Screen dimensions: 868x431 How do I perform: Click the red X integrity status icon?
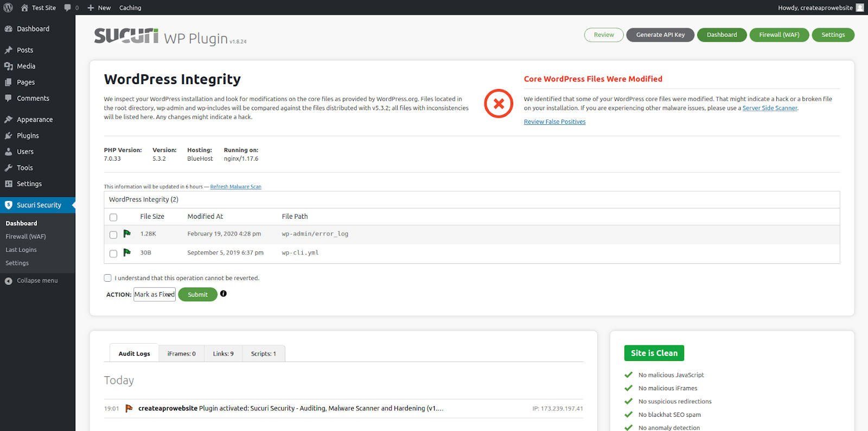point(499,104)
